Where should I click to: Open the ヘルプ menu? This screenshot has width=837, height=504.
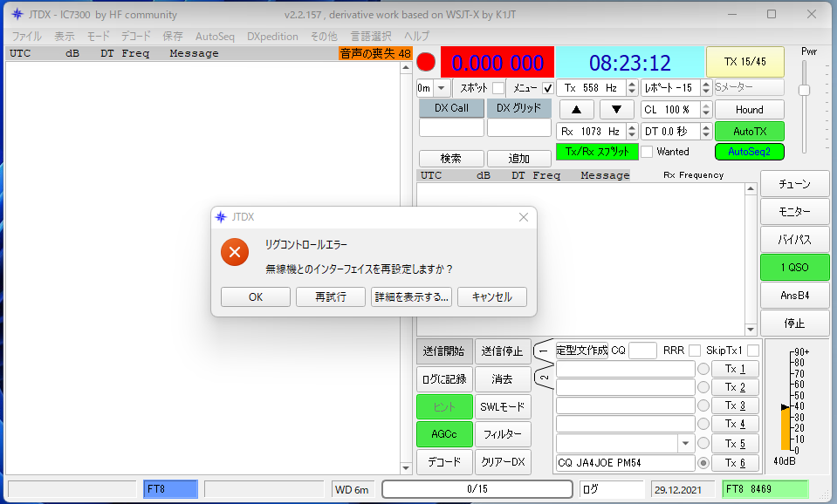pos(416,37)
